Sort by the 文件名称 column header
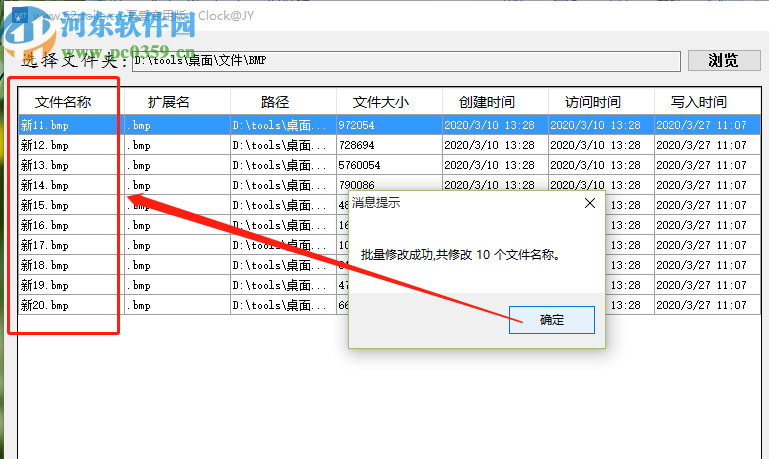 point(71,102)
